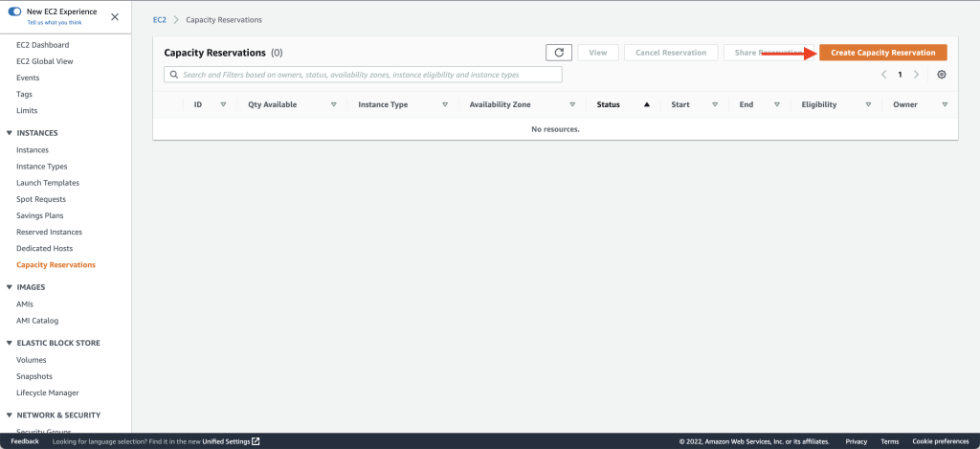Image resolution: width=980 pixels, height=449 pixels.
Task: Open AMI Catalog page
Action: [x=37, y=320]
